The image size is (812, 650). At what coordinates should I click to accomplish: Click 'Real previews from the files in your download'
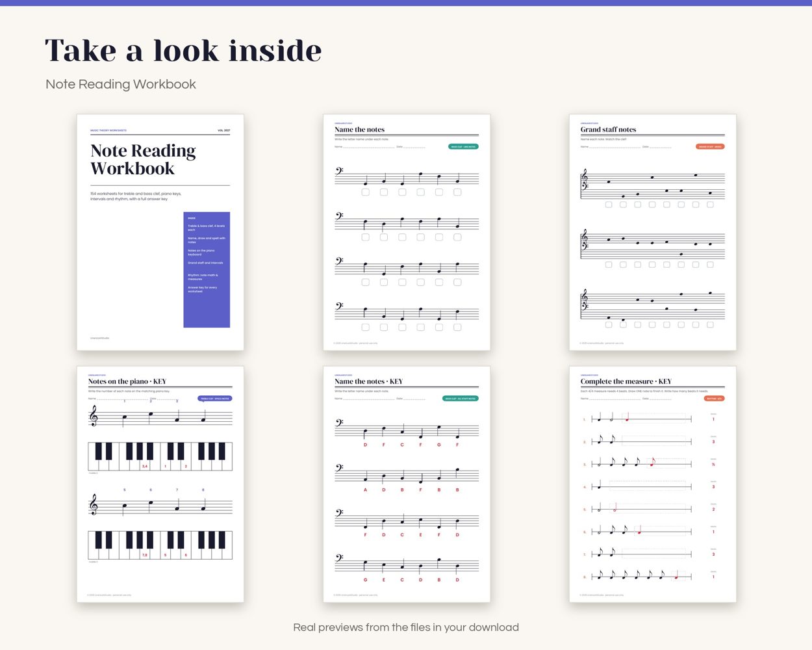[406, 627]
